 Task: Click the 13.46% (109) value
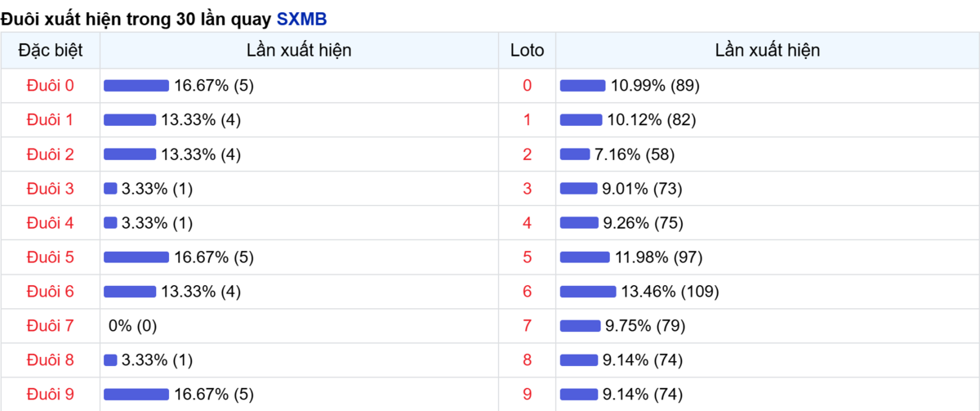pos(670,292)
